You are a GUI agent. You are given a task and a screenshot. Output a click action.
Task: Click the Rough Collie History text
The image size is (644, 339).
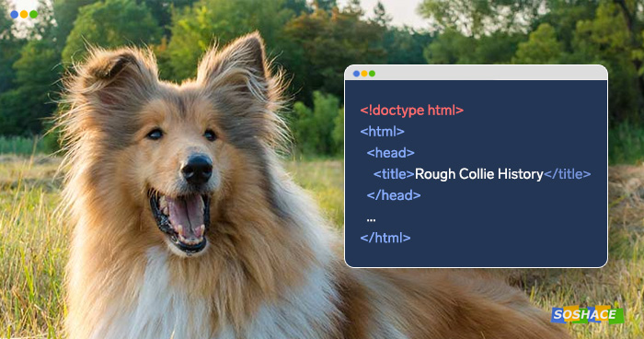pos(479,174)
